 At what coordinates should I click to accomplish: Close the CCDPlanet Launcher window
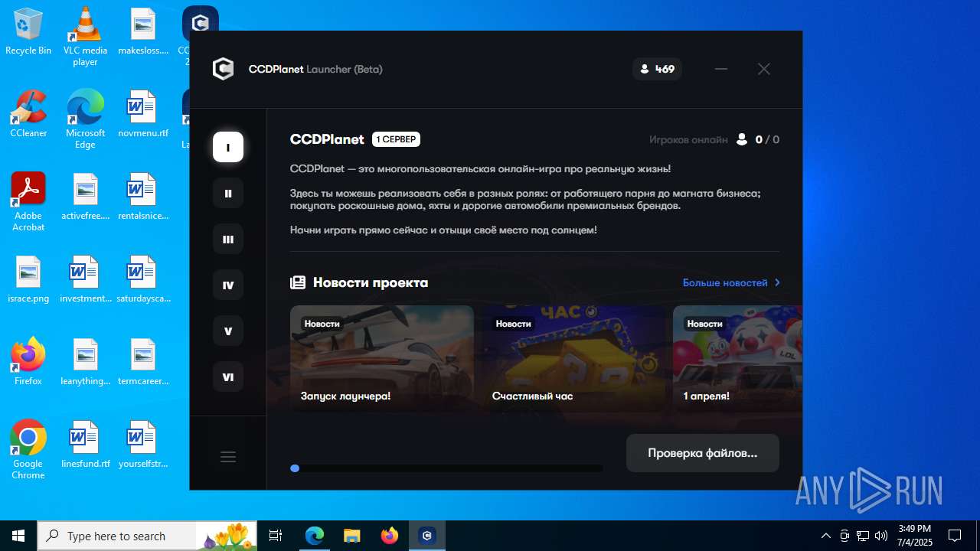click(764, 69)
